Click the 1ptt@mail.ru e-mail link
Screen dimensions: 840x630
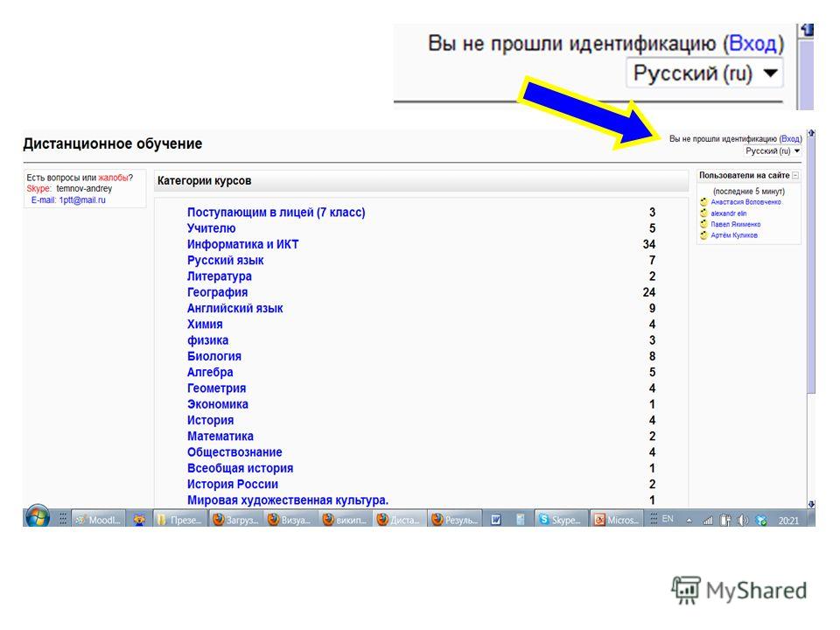(82, 200)
